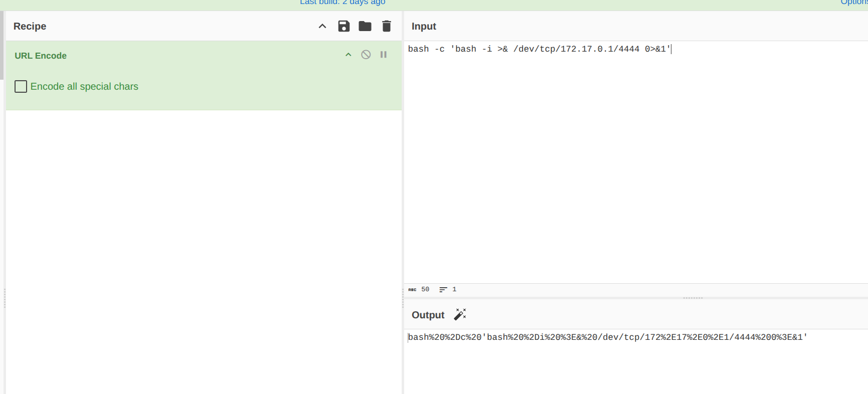This screenshot has height=394, width=868.
Task: Click the URL Encode operation title
Action: [x=41, y=56]
